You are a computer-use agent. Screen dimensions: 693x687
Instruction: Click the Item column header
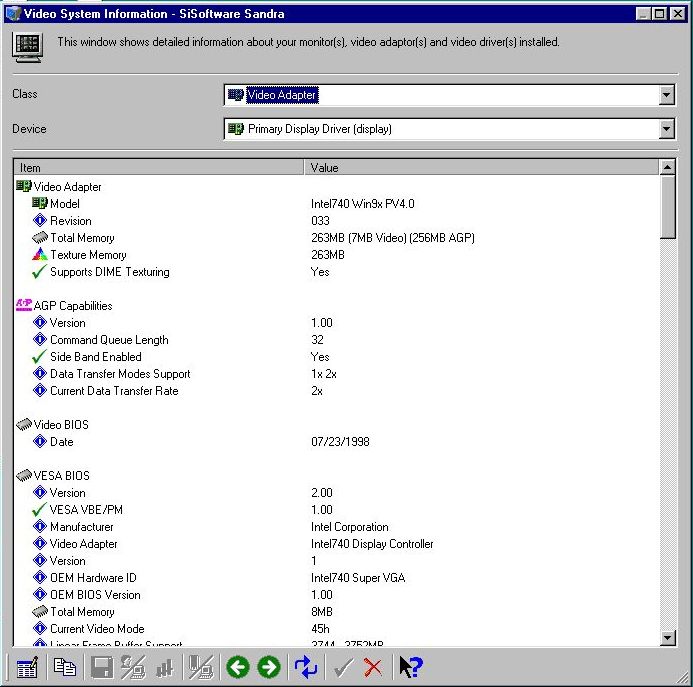pyautogui.click(x=159, y=168)
